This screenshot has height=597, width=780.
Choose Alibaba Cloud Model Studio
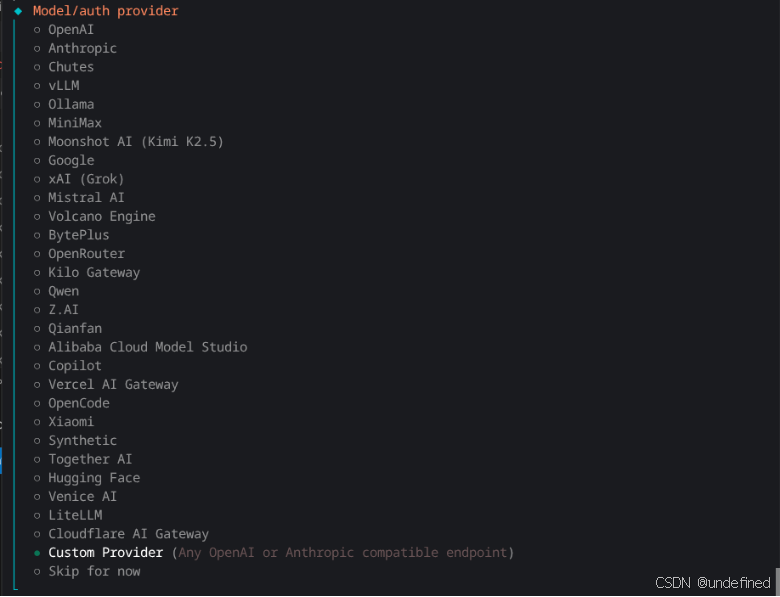[140, 347]
